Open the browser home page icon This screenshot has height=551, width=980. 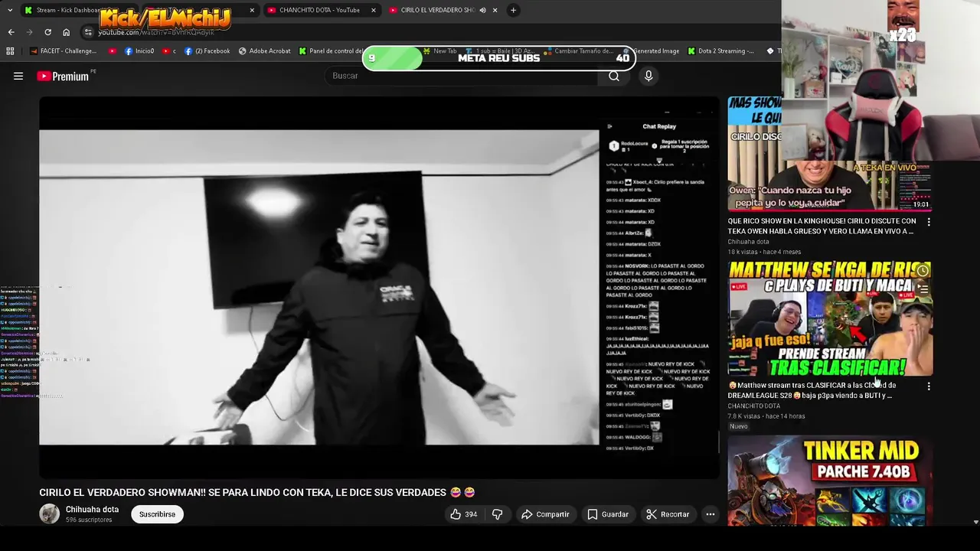[66, 32]
